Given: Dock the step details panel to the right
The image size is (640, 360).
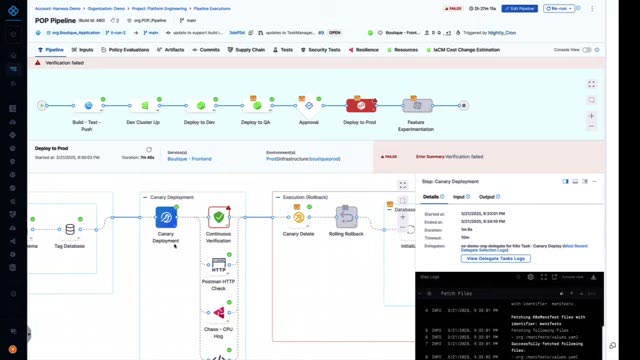Looking at the screenshot, I should coord(565,181).
